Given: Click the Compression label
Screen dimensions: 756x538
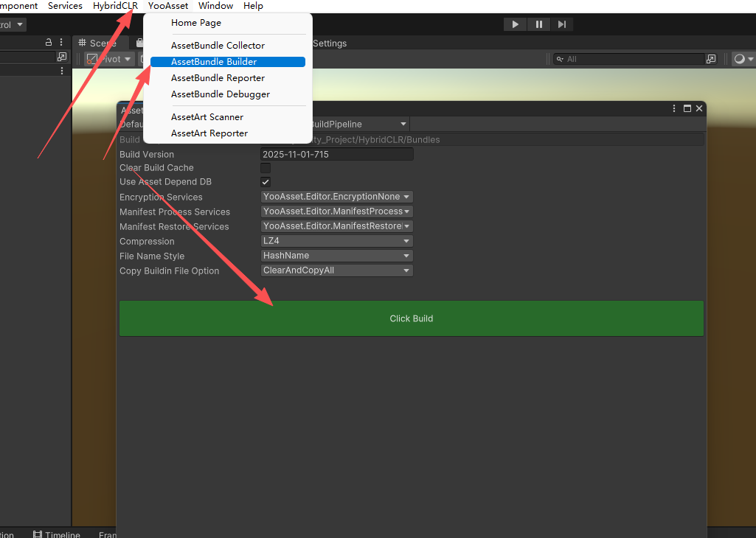Looking at the screenshot, I should 147,241.
